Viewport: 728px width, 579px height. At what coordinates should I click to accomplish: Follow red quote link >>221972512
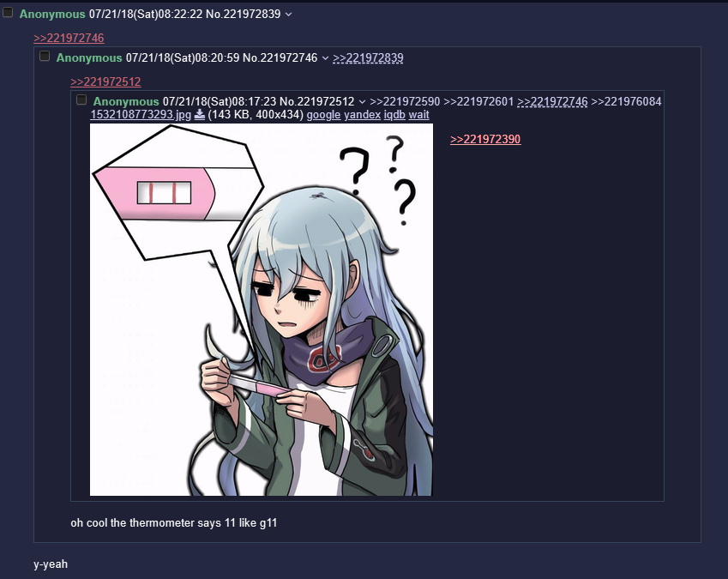[x=105, y=81]
